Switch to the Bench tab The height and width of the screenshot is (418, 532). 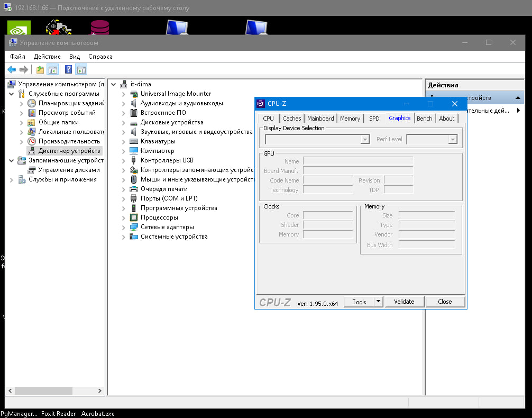point(425,119)
